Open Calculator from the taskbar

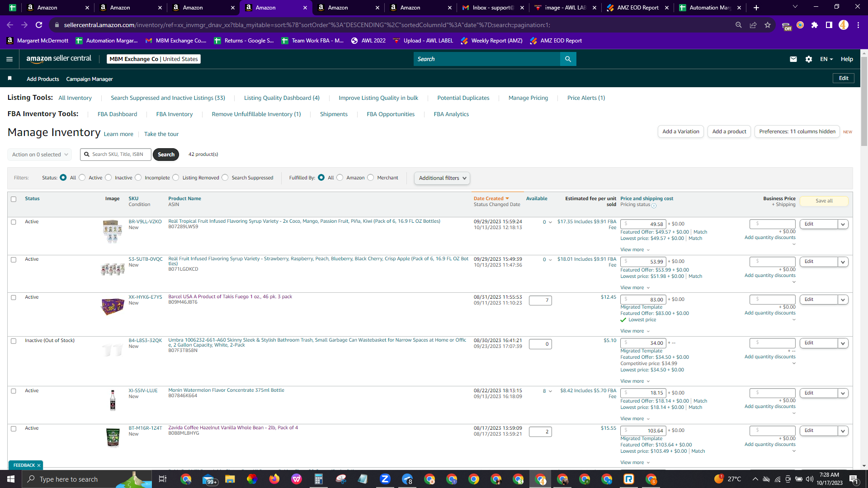point(319,479)
